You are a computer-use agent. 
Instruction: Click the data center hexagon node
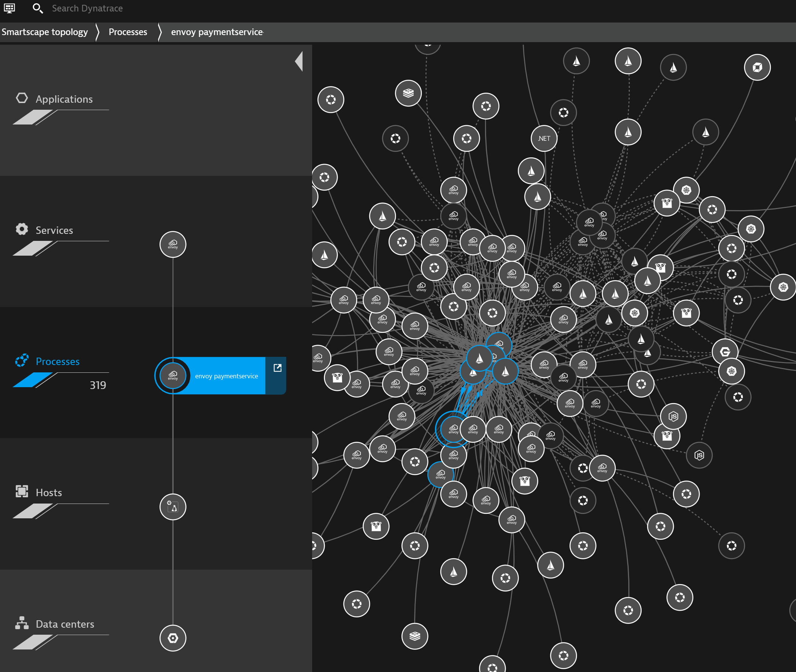pos(173,638)
